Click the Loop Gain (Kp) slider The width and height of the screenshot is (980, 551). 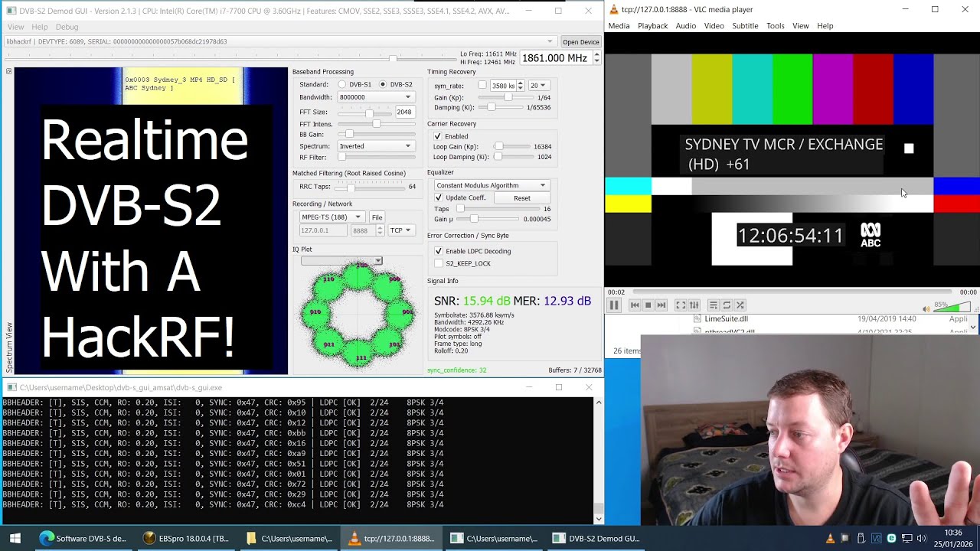511,146
